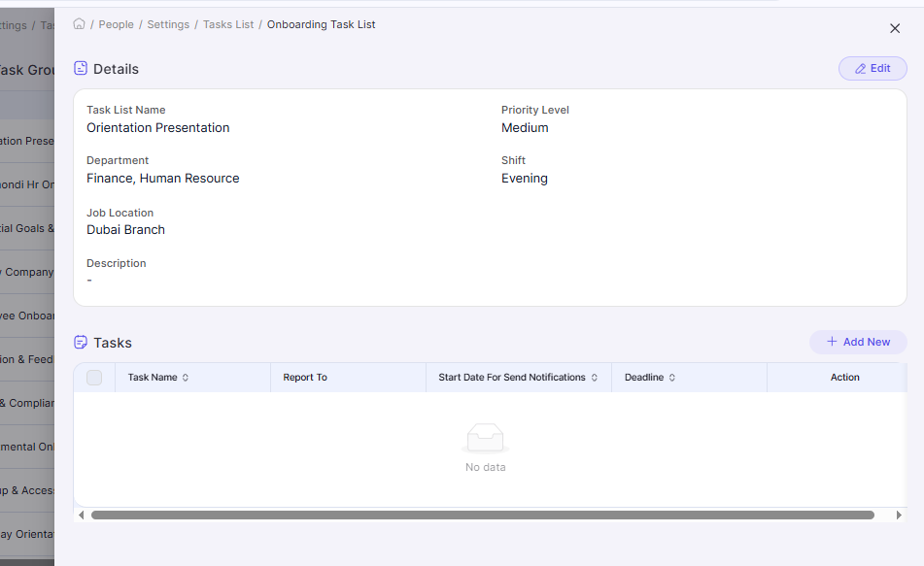Click the right arrow of the horizontal scrollbar
This screenshot has width=924, height=566.
tap(899, 515)
